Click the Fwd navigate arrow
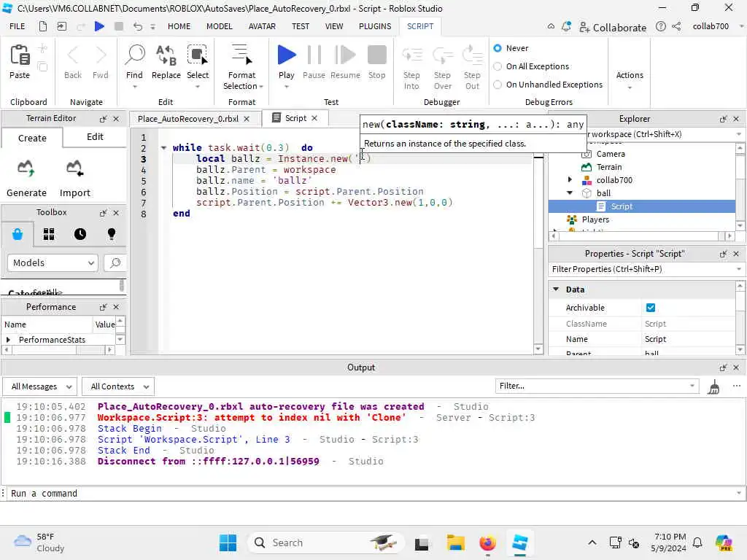 (x=101, y=55)
